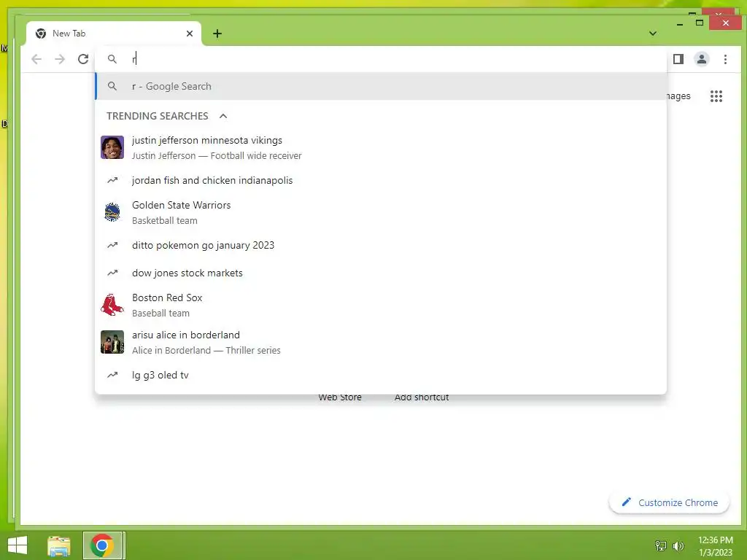
Task: Open the profile avatar menu
Action: point(701,59)
